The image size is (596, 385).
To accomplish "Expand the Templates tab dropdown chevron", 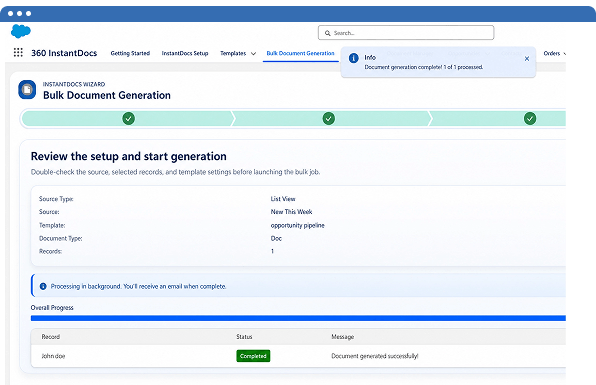I will tap(253, 54).
